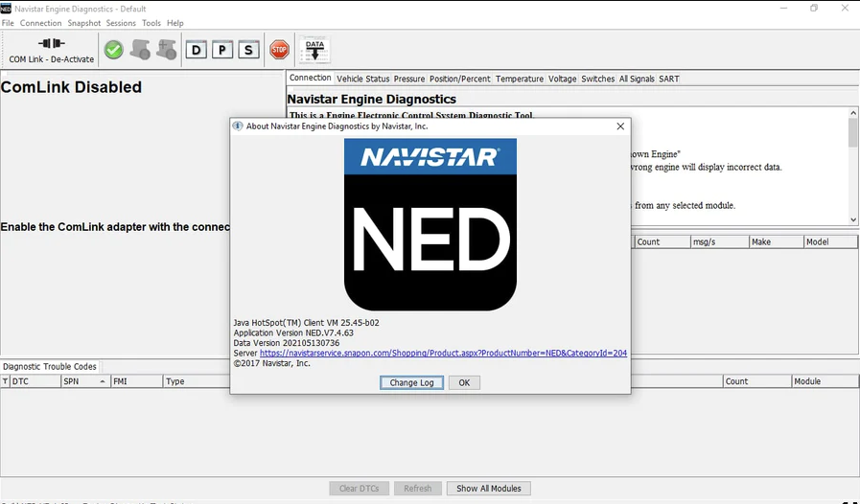Screen dimensions: 860x504
Task: Click the Count header in the module table
Action: (662, 241)
